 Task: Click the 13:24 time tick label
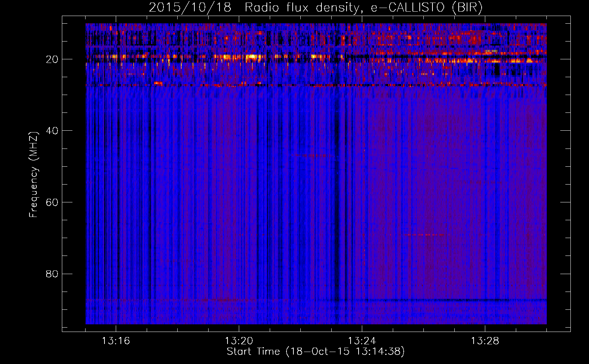[362, 341]
